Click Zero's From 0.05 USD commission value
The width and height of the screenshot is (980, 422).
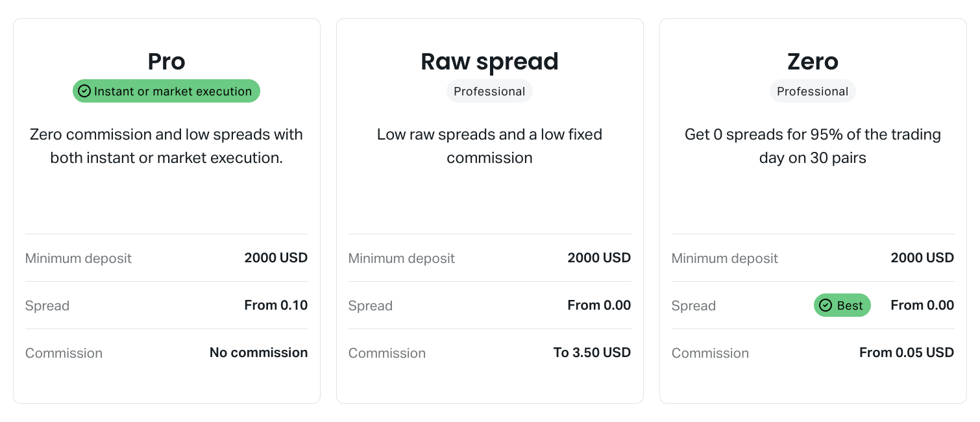pos(907,353)
